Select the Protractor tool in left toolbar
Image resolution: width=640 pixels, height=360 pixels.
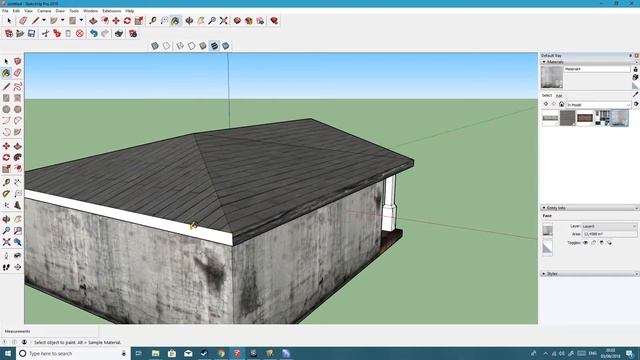click(x=6, y=194)
